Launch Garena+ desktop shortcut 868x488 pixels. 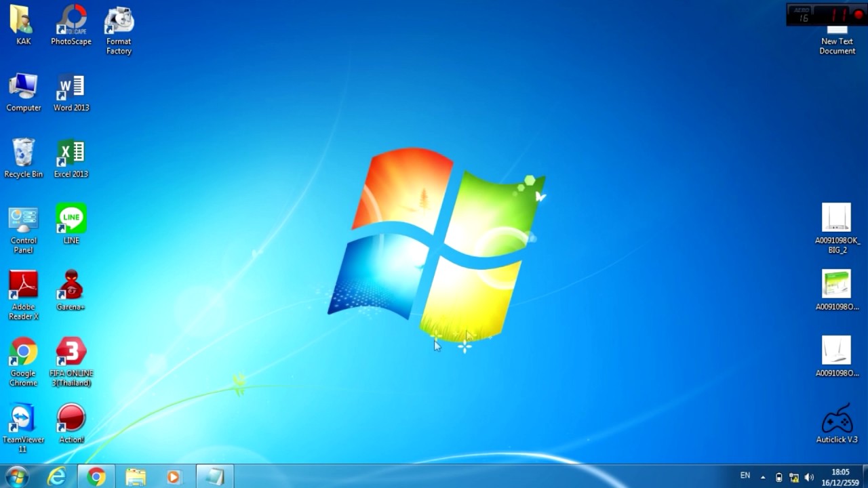(71, 290)
